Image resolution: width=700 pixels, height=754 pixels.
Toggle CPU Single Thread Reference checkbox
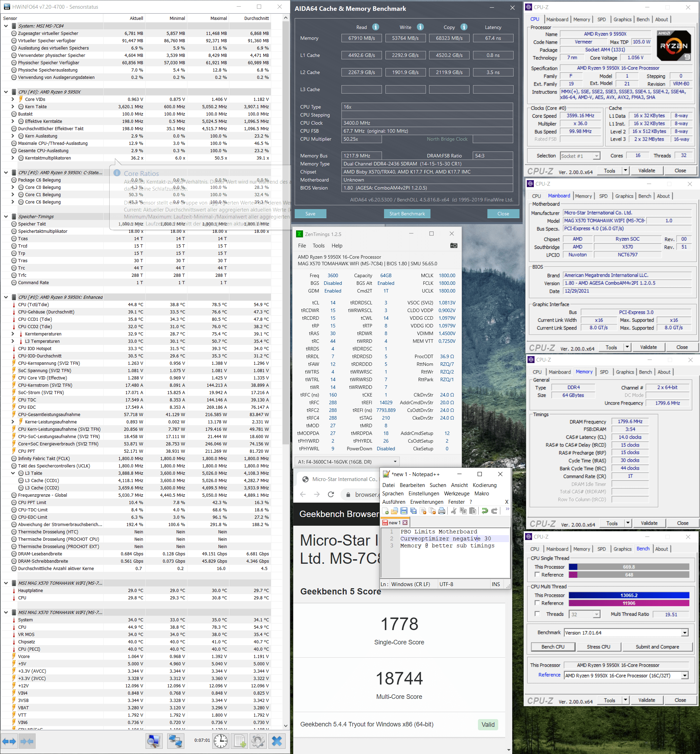click(x=537, y=575)
